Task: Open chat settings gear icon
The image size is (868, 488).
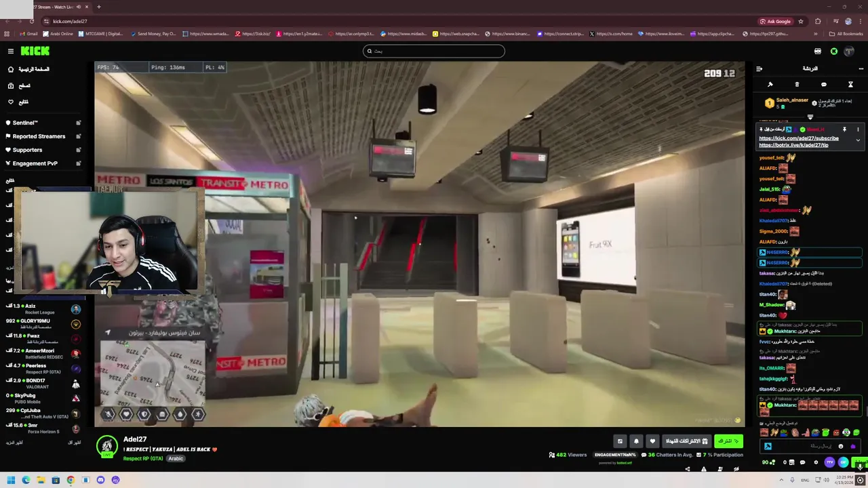Action: (816, 462)
